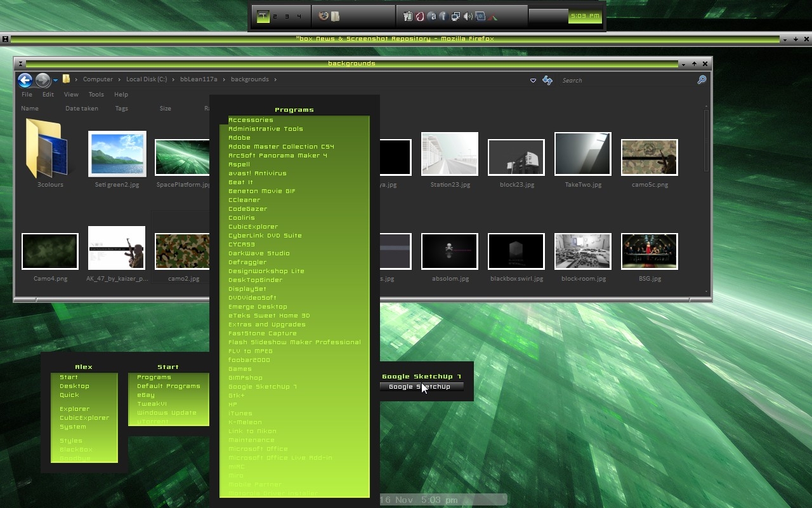Viewport: 812px width, 508px height.
Task: Open the View menu
Action: (x=71, y=94)
